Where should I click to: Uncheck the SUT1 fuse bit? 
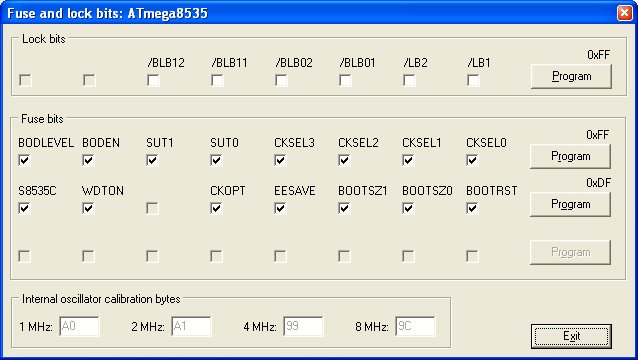pos(152,160)
